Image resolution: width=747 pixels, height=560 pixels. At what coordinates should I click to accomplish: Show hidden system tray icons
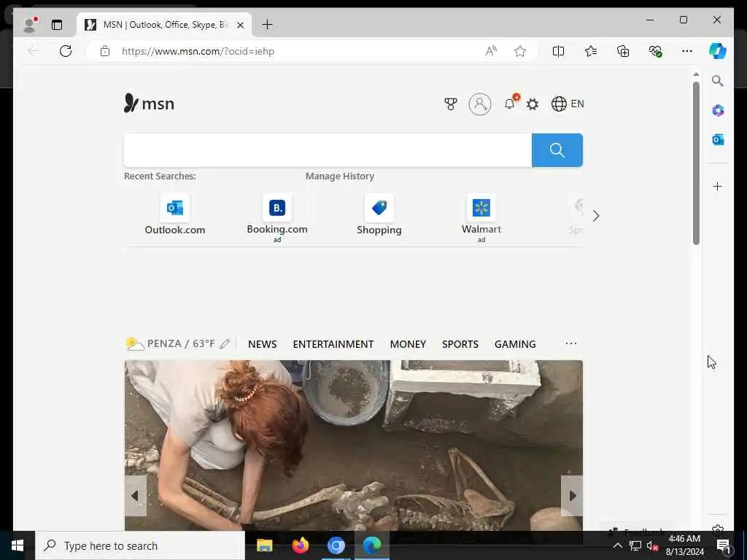(617, 545)
